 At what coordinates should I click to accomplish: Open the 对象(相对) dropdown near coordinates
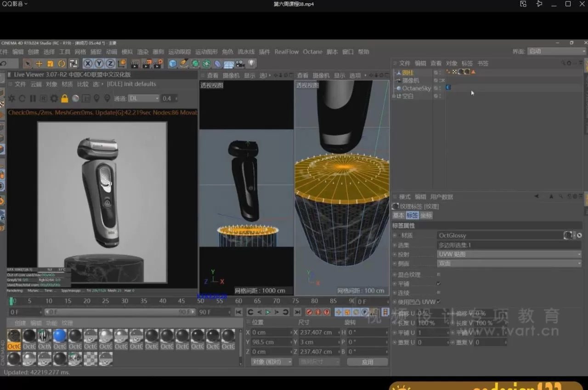click(271, 362)
